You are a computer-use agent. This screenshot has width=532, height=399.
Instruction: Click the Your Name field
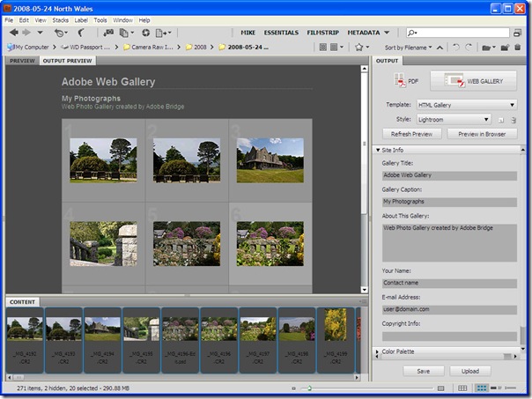coord(449,283)
